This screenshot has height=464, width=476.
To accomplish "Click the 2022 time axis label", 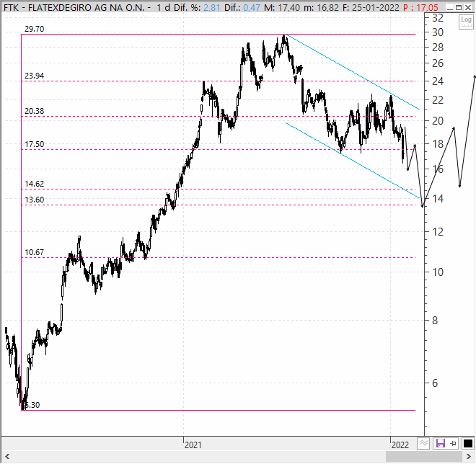I will 400,445.
